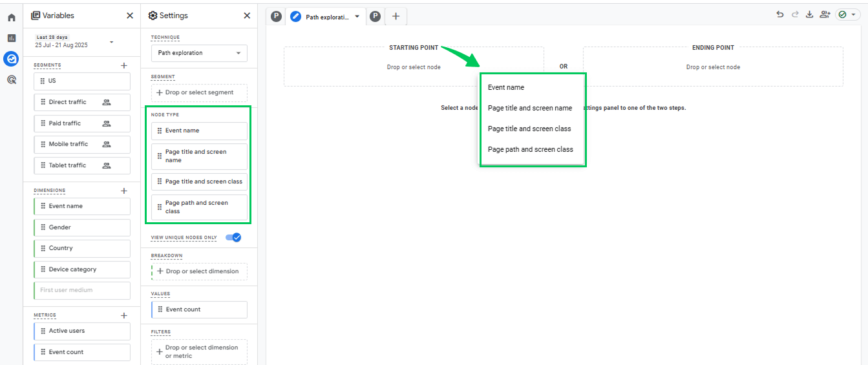This screenshot has width=868, height=365.
Task: Open the Home icon in left sidebar
Action: coord(11,18)
